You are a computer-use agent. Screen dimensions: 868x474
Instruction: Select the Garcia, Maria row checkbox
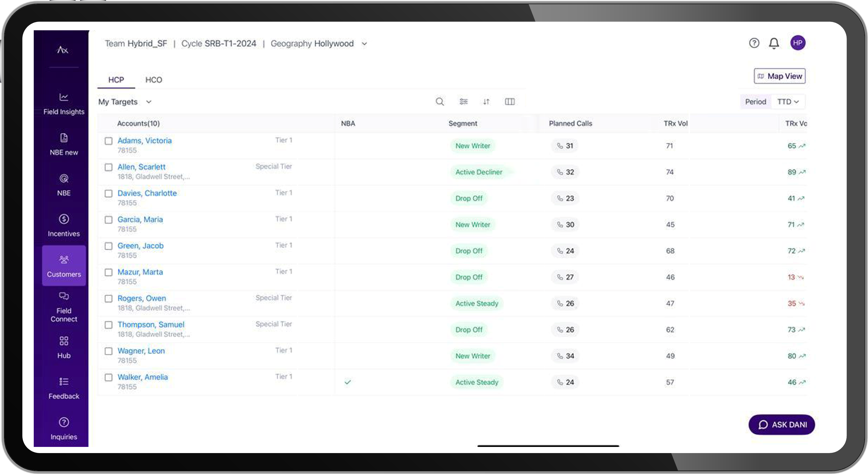click(108, 220)
